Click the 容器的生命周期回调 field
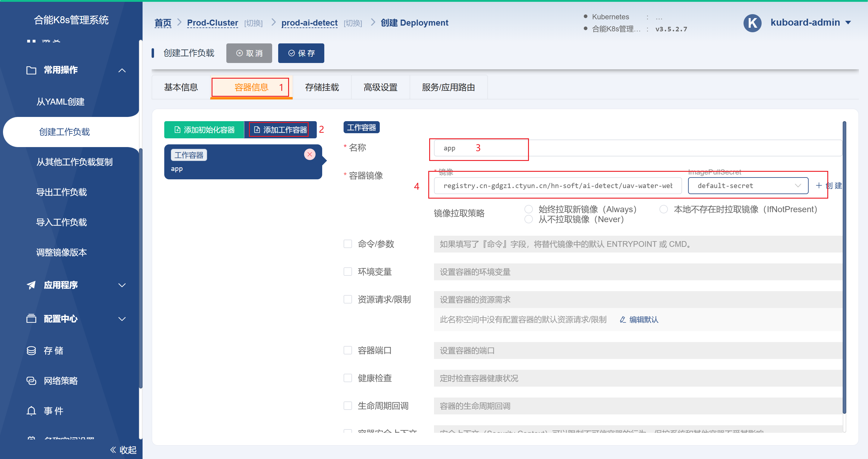This screenshot has height=459, width=868. tap(638, 406)
